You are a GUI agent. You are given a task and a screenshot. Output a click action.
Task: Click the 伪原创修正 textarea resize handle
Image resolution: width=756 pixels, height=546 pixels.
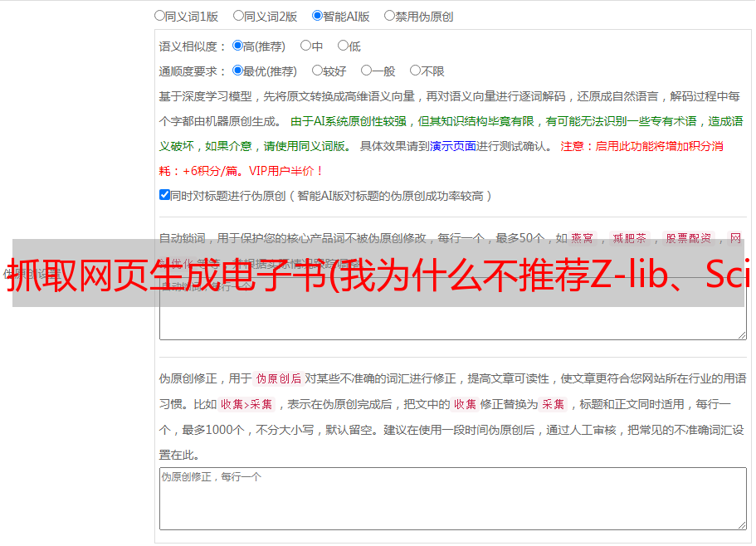click(x=742, y=524)
